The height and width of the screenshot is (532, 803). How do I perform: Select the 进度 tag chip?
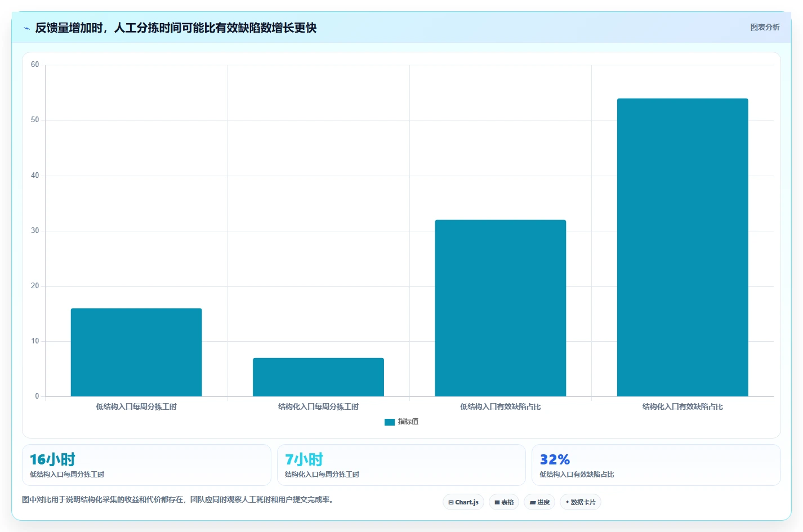tap(539, 502)
